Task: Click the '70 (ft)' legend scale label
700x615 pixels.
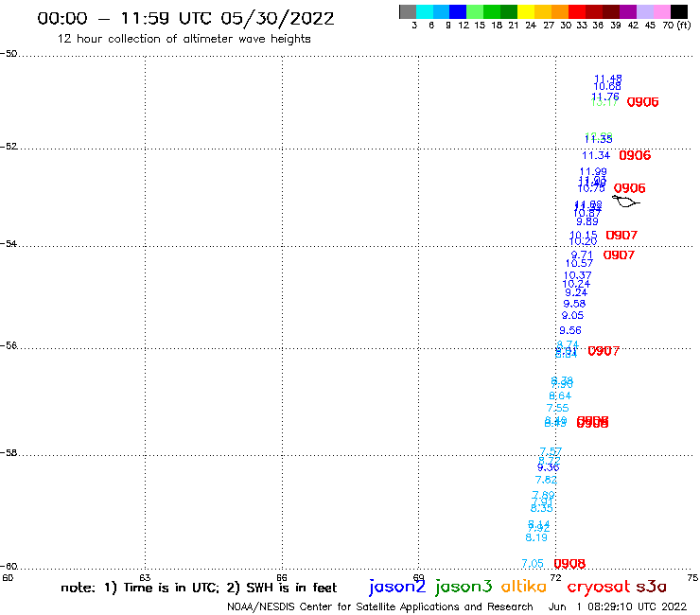Action: [x=676, y=26]
